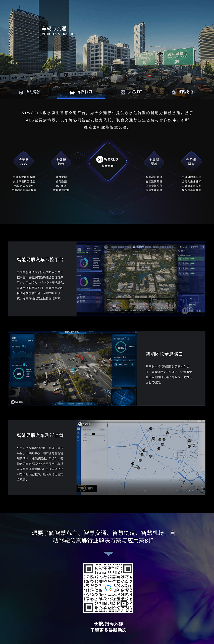This screenshot has width=214, height=644.
Task: Select the 全周期覆盖 diamond badge
Action: (154, 162)
